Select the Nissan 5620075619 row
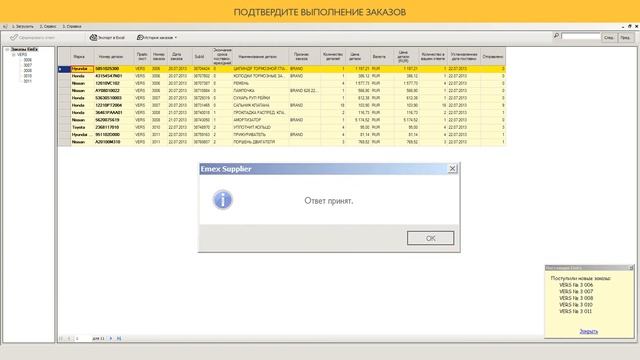Viewport: 640px width, 360px height. [282, 120]
